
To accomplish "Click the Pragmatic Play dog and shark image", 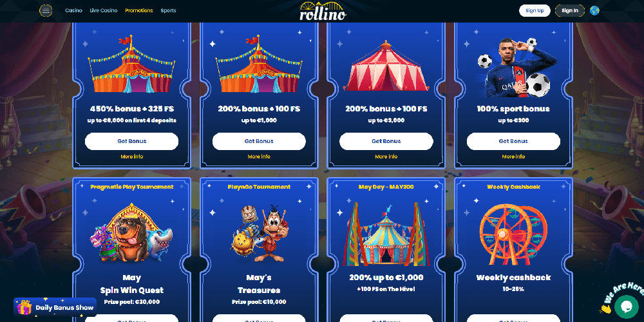I will 131,233.
